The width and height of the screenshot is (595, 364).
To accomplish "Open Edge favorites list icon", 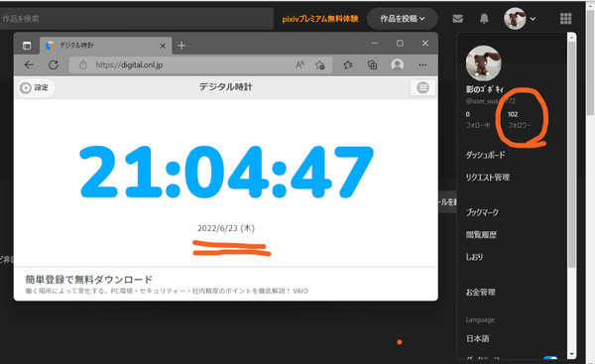I will [x=348, y=64].
